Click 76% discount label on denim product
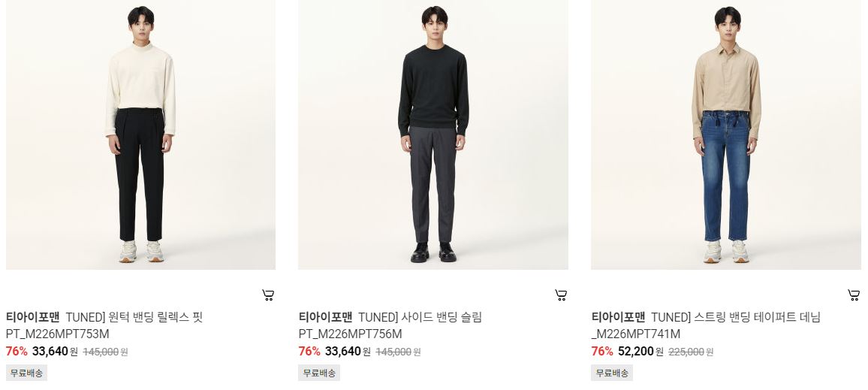 click(601, 352)
